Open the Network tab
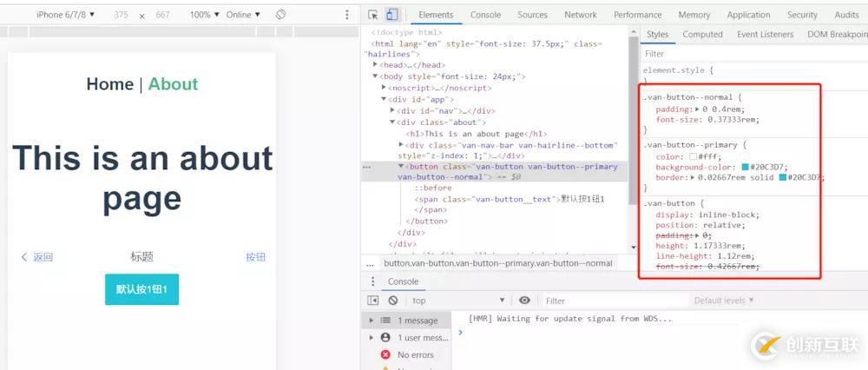Screen dimensions: 868x370 [x=580, y=15]
